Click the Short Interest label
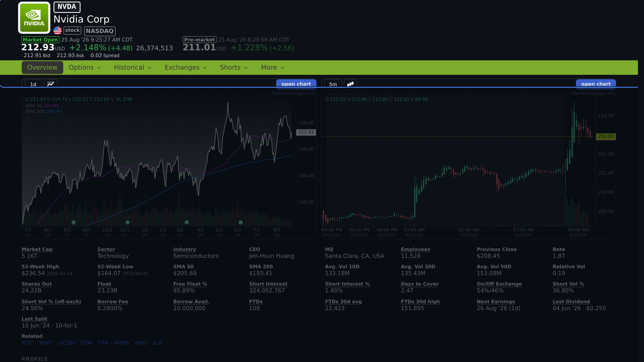This screenshot has height=362, width=644. [x=268, y=284]
